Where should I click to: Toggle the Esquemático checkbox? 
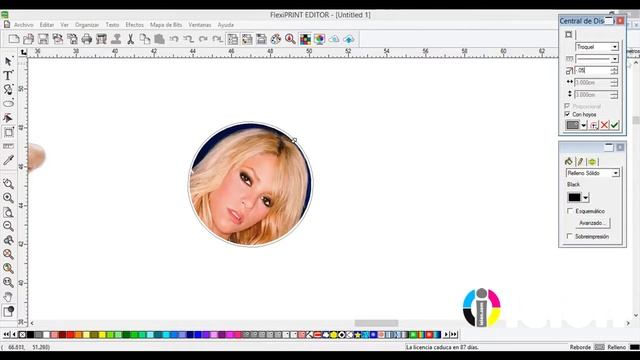(570, 211)
